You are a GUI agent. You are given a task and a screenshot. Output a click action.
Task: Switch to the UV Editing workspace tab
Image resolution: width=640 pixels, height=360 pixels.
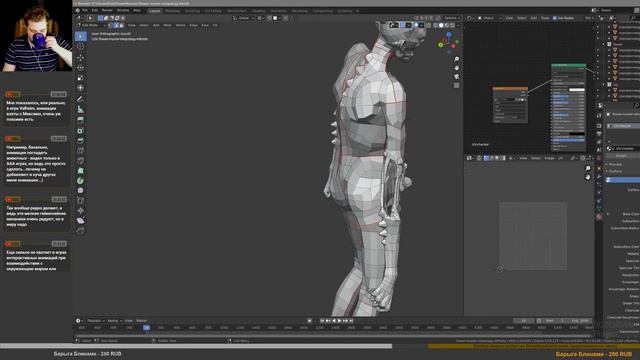click(213, 11)
